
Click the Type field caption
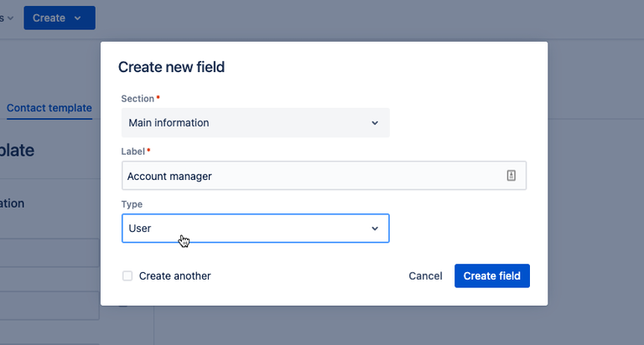point(132,204)
